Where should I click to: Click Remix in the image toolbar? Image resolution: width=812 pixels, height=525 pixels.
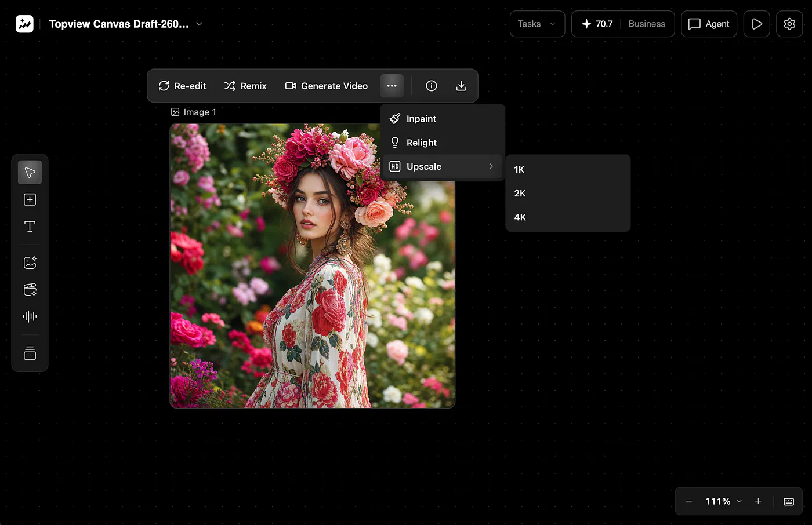tap(245, 86)
